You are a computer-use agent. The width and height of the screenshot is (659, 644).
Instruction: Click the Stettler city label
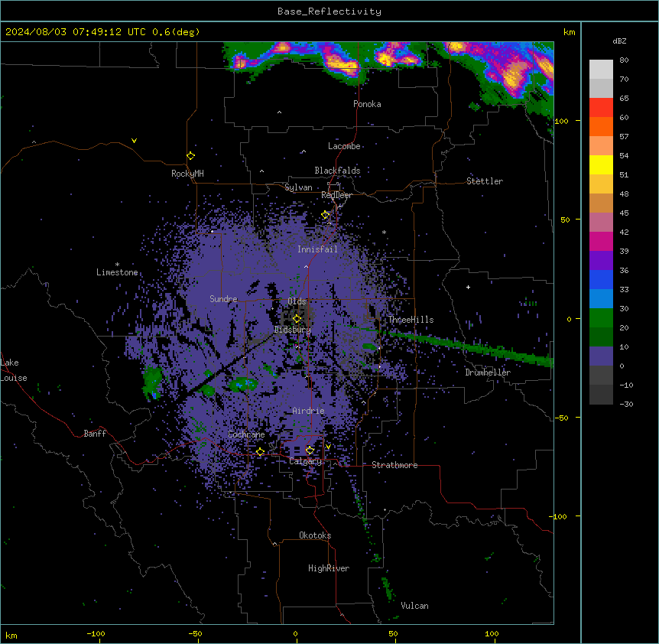tap(485, 181)
